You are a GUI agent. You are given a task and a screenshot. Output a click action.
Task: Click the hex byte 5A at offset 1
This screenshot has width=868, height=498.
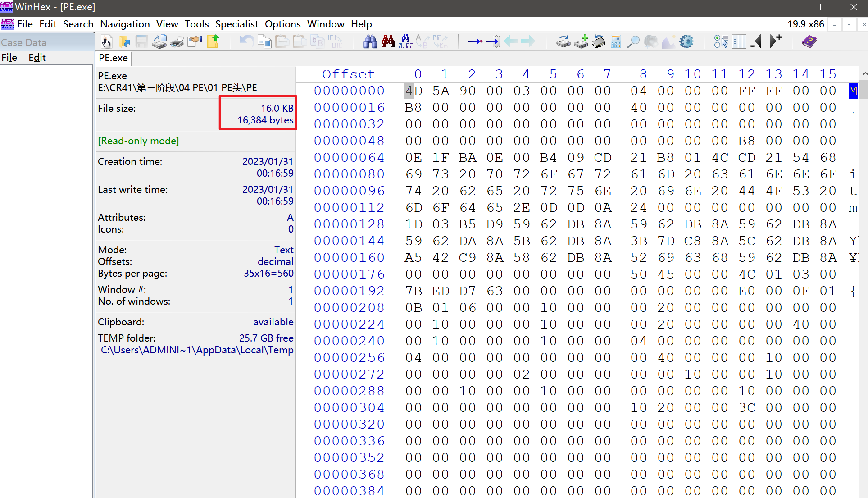(441, 91)
